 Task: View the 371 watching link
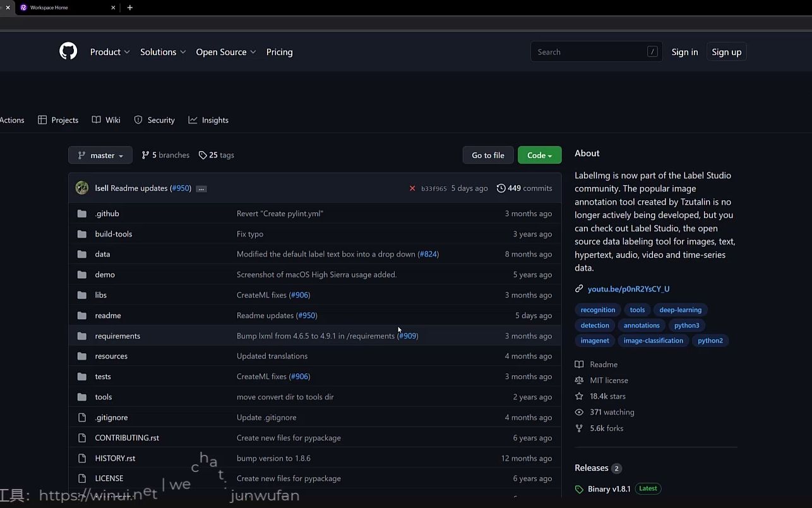[604, 412]
